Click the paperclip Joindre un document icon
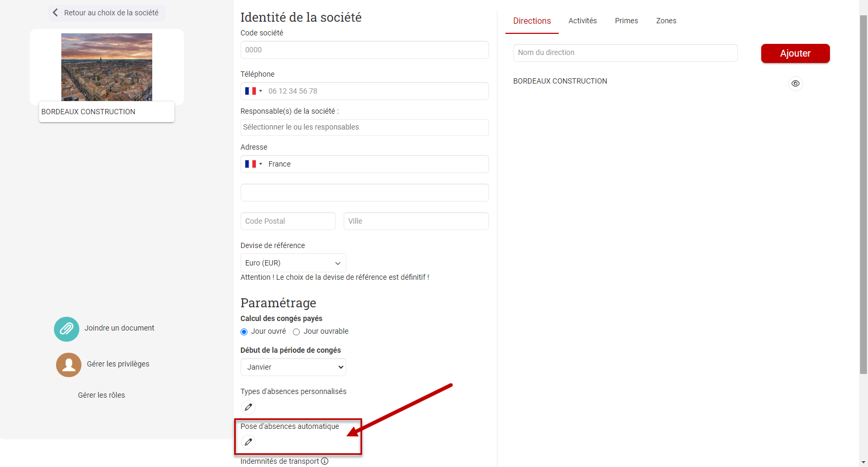This screenshot has width=868, height=467. point(67,329)
